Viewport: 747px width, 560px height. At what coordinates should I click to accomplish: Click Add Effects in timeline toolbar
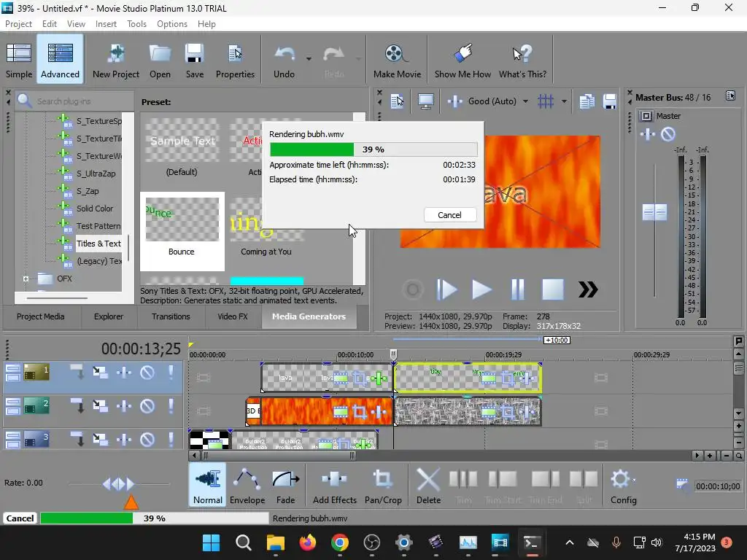[334, 485]
